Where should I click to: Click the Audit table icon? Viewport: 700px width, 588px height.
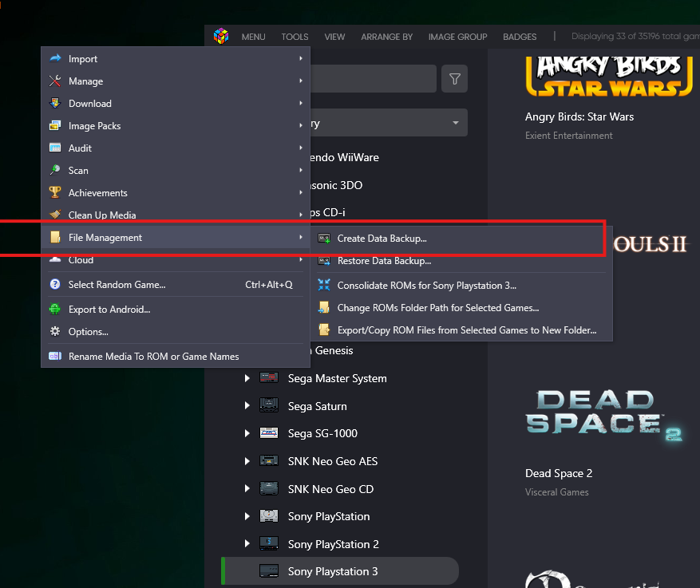[x=55, y=148]
